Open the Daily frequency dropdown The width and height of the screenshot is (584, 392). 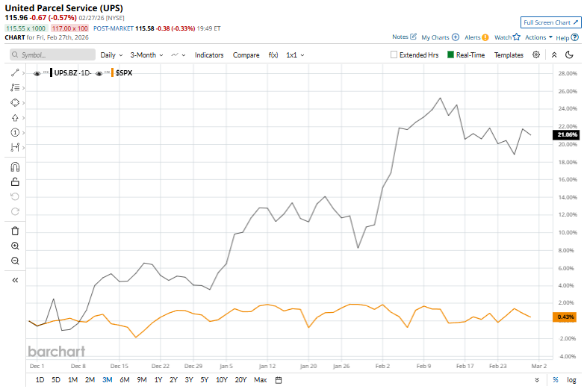tap(111, 55)
